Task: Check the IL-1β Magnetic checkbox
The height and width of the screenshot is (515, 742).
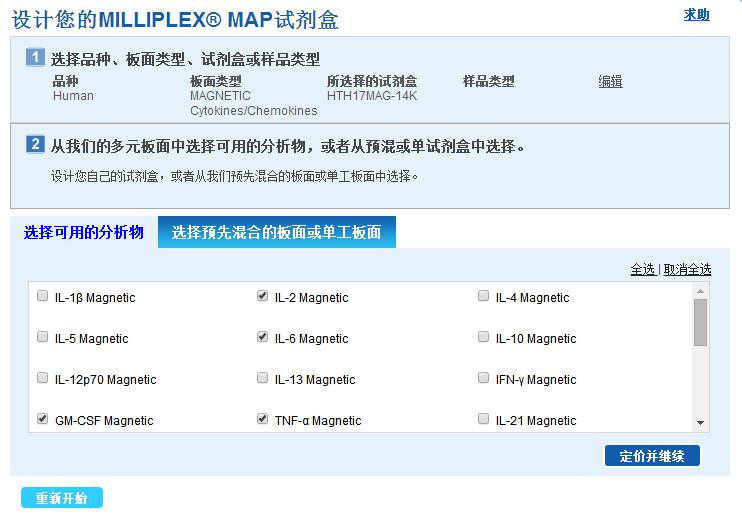Action: 42,296
